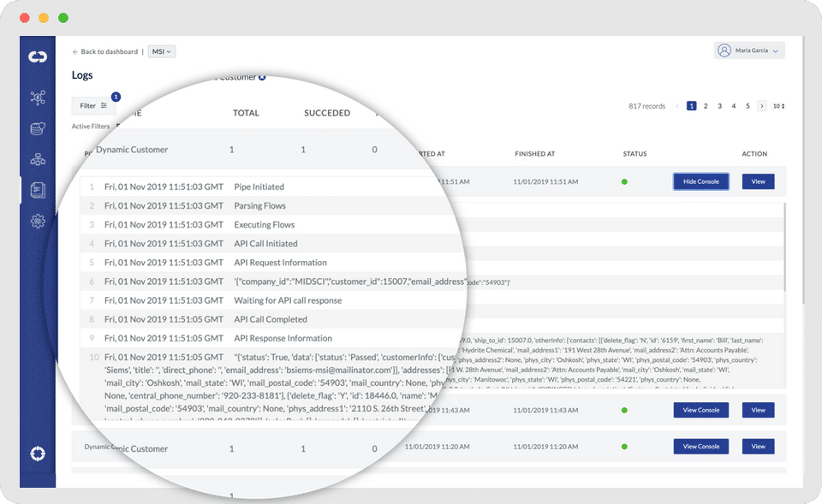This screenshot has height=504, width=822.
Task: Open the settings gear icon in sidebar
Action: point(37,221)
